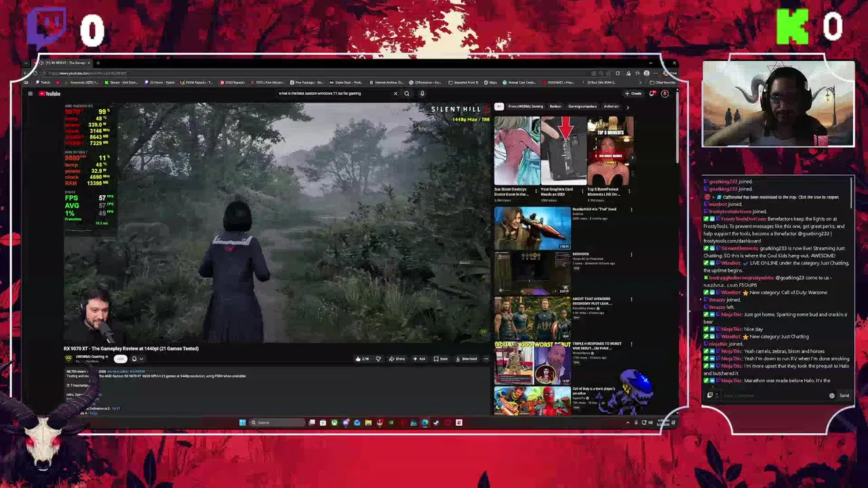Run search with magnifier icon

(407, 94)
